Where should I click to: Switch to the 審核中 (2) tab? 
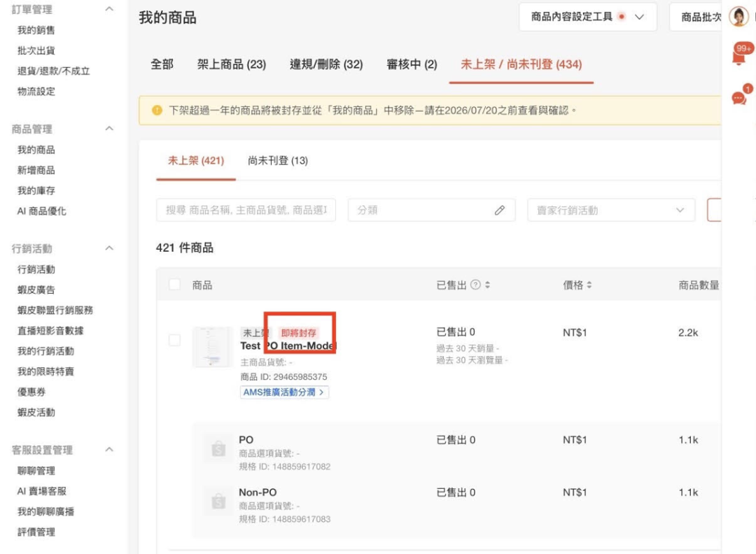[x=412, y=64]
